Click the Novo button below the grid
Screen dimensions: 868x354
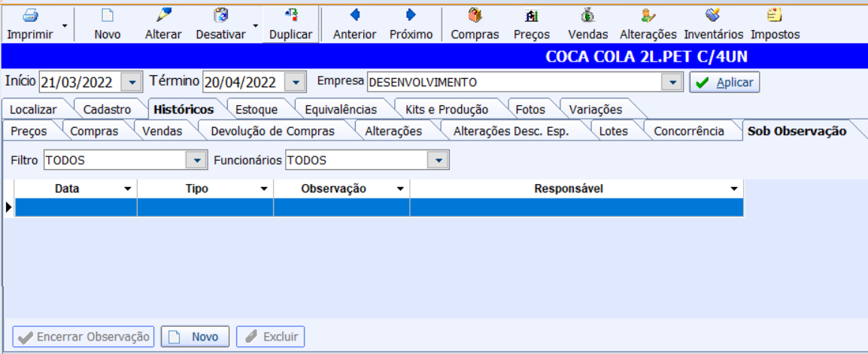click(195, 337)
